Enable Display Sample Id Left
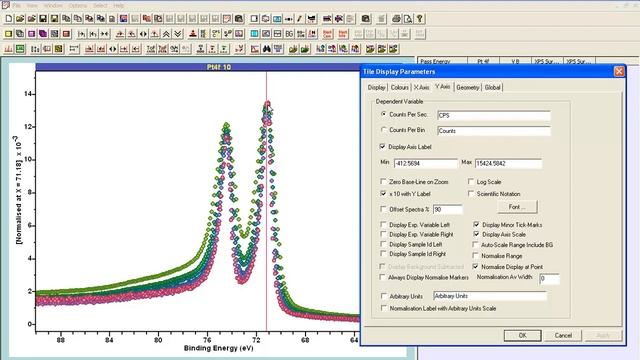The image size is (640, 360). pyautogui.click(x=383, y=244)
